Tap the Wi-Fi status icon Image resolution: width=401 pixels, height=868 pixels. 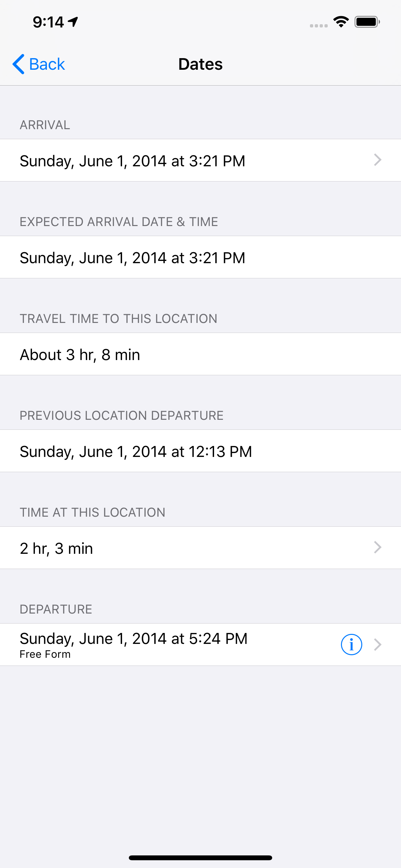click(x=341, y=22)
